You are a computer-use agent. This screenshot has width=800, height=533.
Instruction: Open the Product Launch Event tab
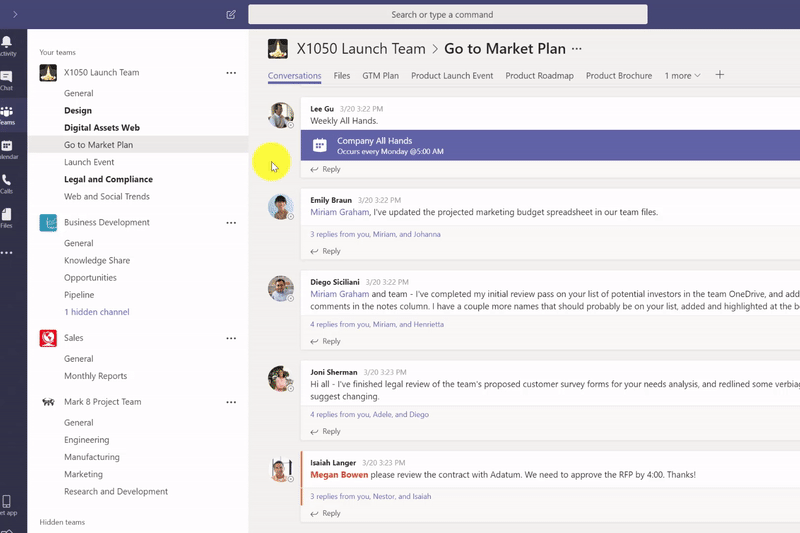(452, 75)
